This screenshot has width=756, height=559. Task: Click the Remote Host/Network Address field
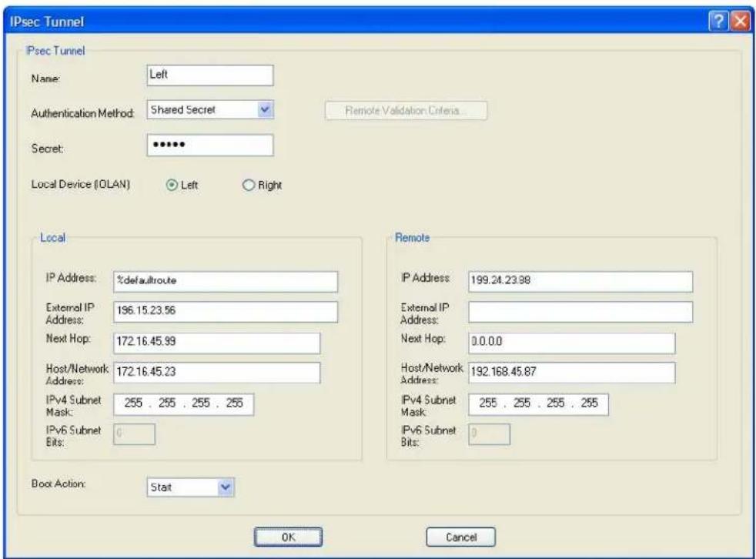pos(572,373)
